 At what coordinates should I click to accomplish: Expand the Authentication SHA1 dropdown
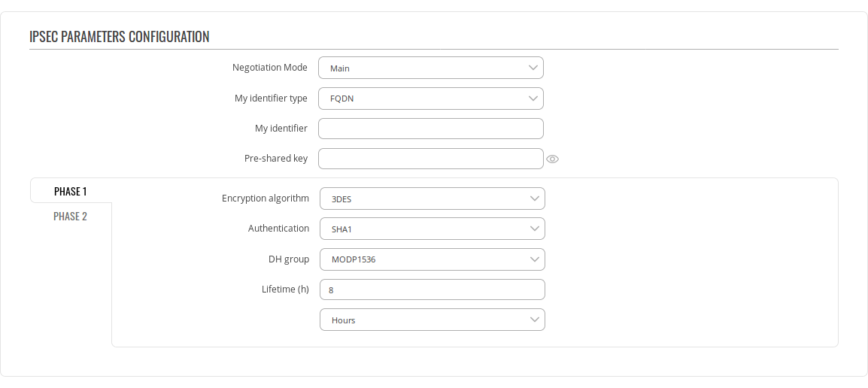tap(432, 229)
